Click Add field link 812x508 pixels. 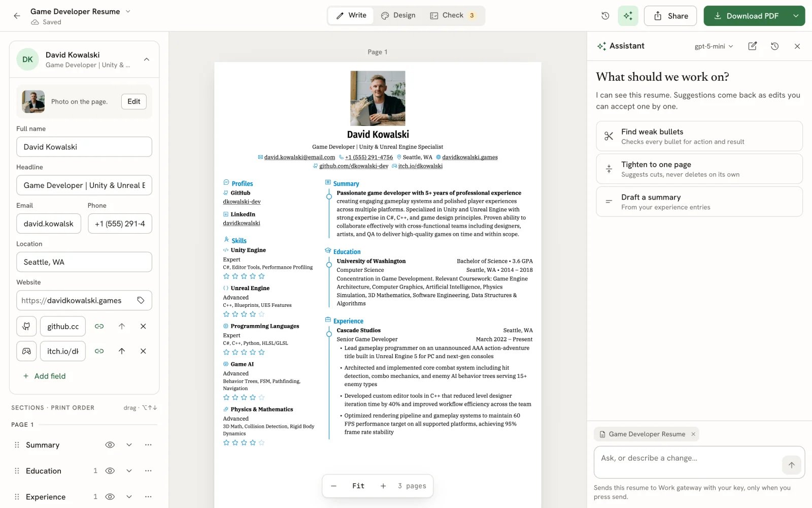click(x=45, y=376)
